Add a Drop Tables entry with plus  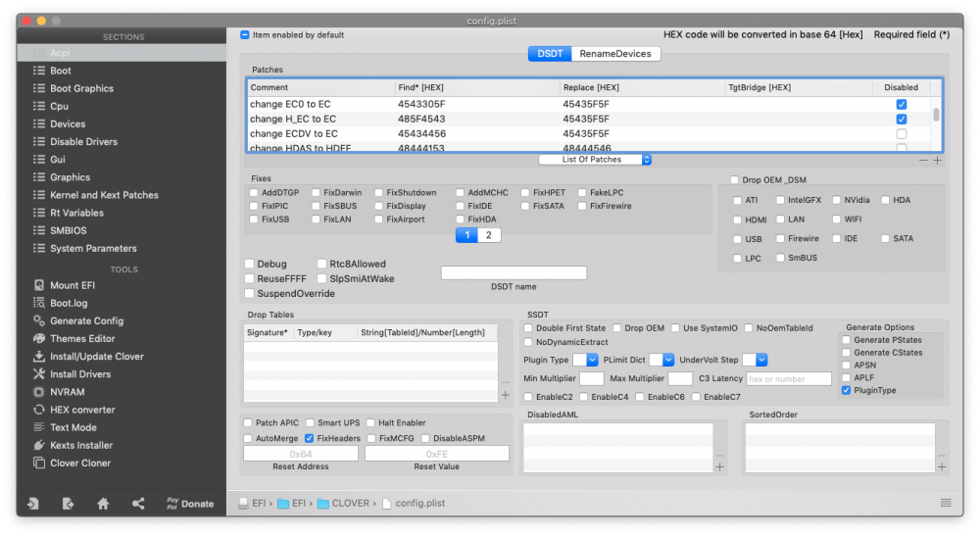click(505, 395)
